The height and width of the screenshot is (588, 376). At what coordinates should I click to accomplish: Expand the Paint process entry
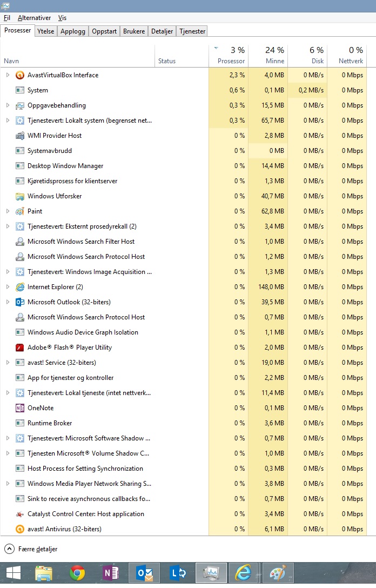point(8,211)
